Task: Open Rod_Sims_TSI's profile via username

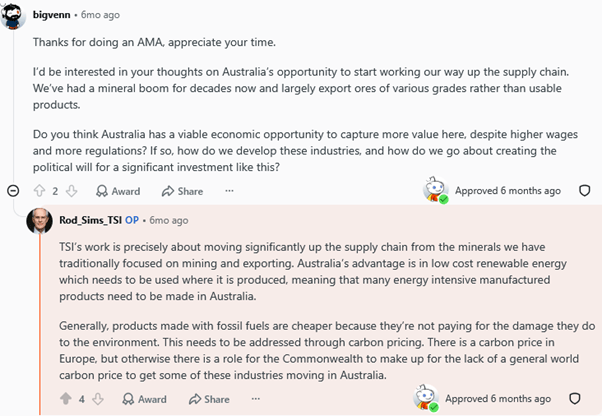Action: point(90,220)
